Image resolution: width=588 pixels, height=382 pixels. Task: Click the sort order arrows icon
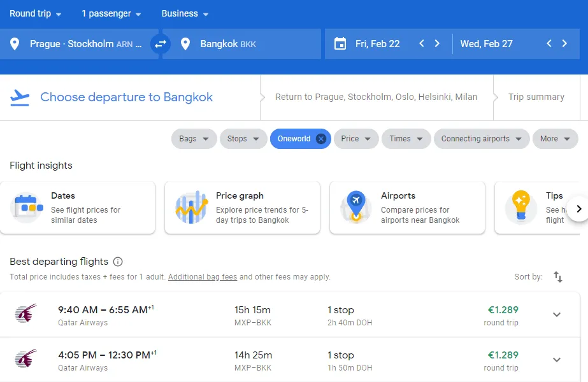click(558, 277)
